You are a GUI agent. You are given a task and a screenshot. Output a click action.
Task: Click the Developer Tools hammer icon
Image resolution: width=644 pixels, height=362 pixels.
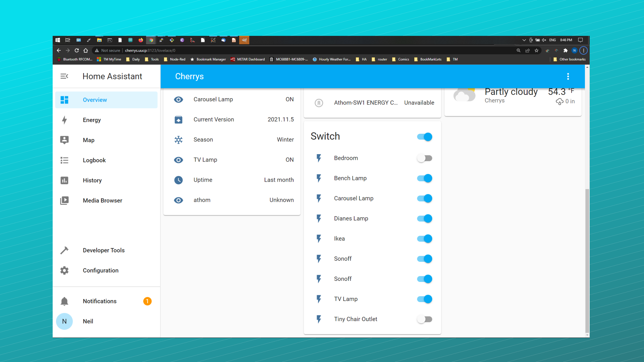click(x=64, y=250)
